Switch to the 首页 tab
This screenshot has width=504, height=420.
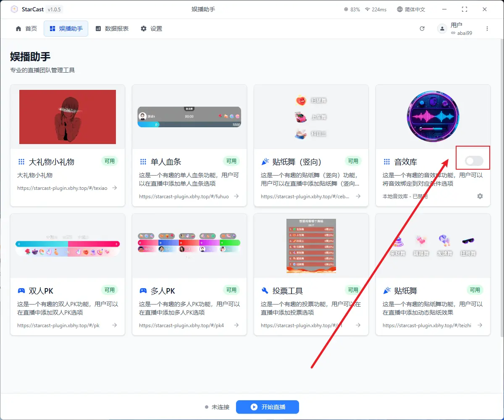pyautogui.click(x=26, y=29)
